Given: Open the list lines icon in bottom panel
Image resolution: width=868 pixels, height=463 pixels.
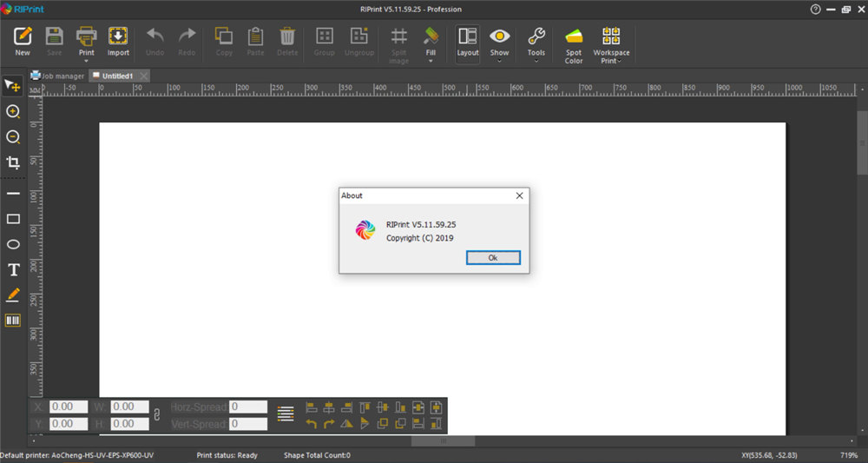Looking at the screenshot, I should pyautogui.click(x=286, y=413).
